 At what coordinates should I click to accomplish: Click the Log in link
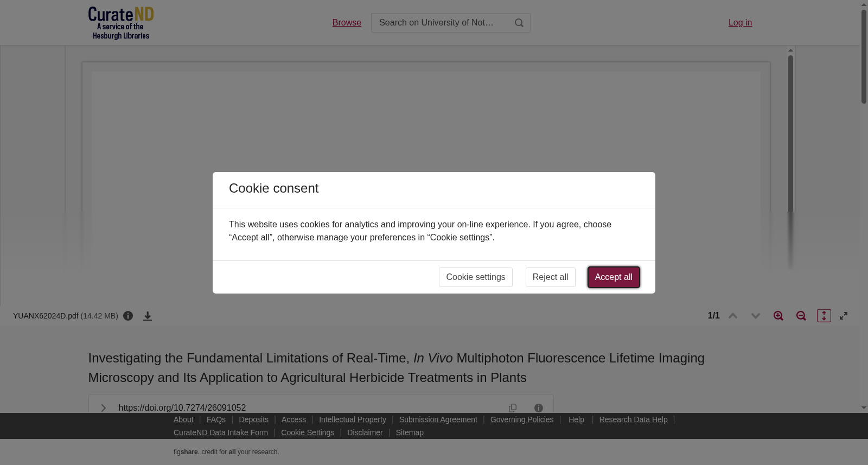tap(740, 23)
